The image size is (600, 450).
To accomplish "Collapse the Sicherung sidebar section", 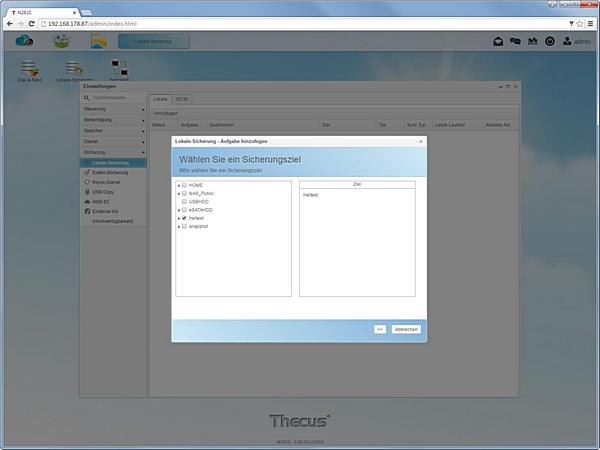I will click(x=113, y=152).
